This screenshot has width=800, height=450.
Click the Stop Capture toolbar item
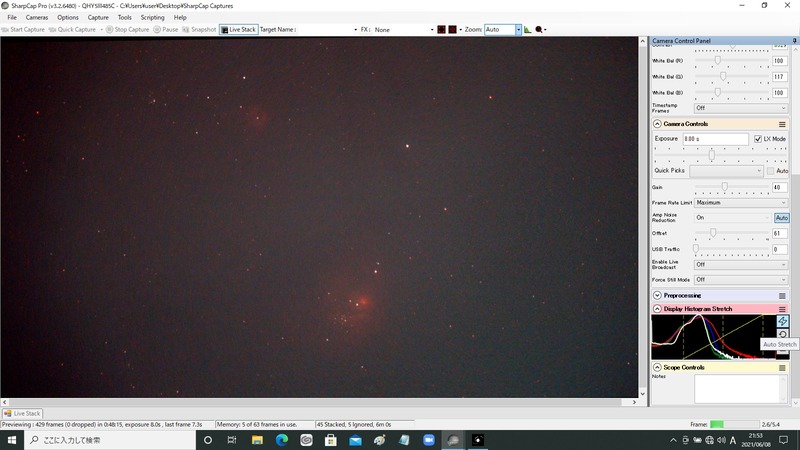click(x=128, y=30)
